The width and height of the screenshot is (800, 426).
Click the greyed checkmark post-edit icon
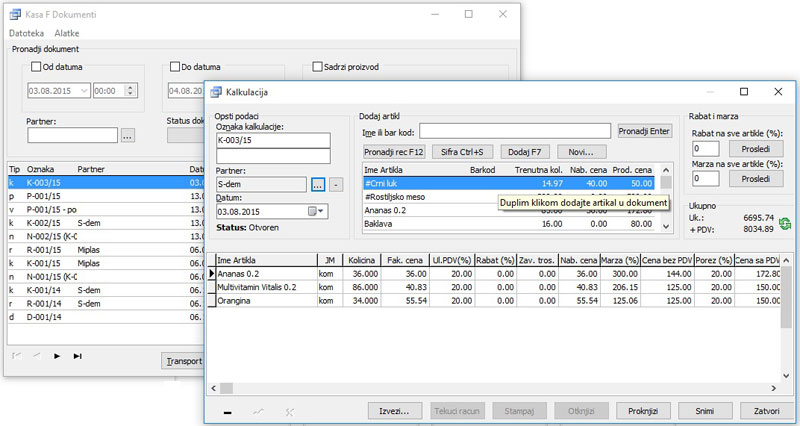259,412
